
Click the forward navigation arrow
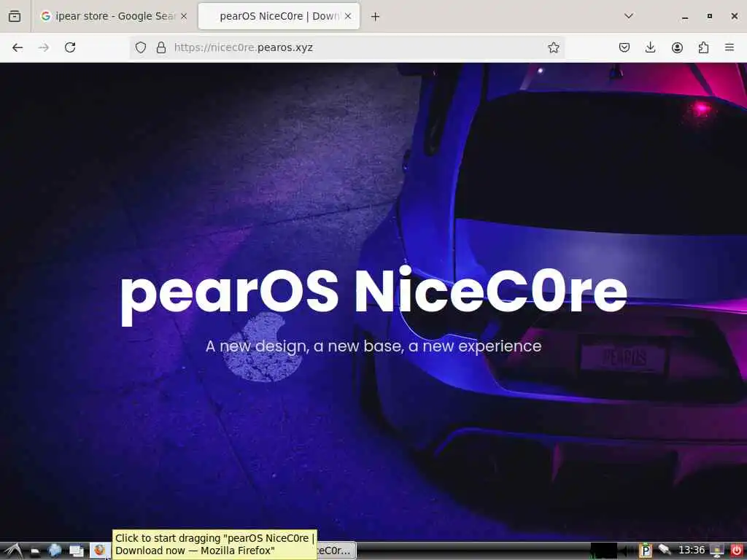click(x=44, y=47)
